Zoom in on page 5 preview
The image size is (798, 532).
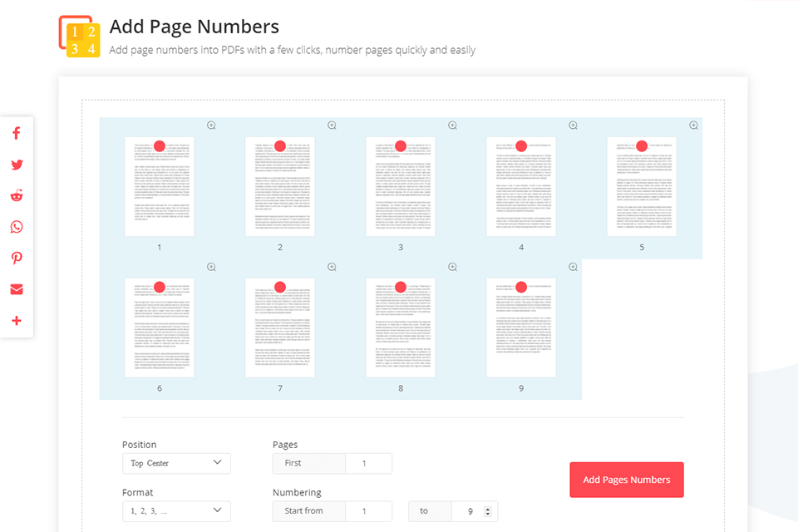(693, 126)
